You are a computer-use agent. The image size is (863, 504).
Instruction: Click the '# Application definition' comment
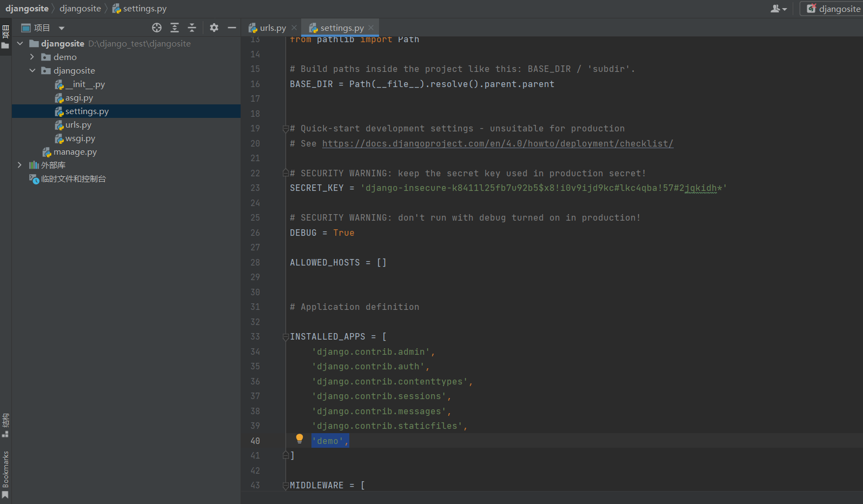pyautogui.click(x=355, y=307)
